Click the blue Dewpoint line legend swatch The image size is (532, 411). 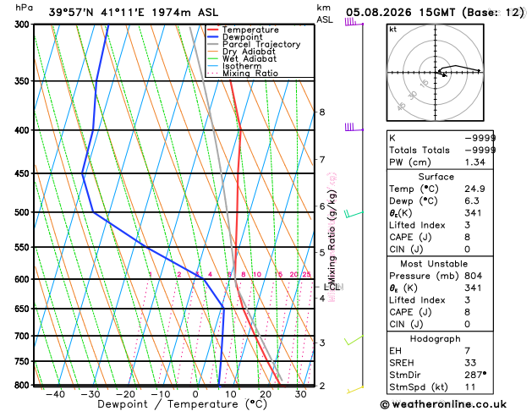pyautogui.click(x=213, y=37)
